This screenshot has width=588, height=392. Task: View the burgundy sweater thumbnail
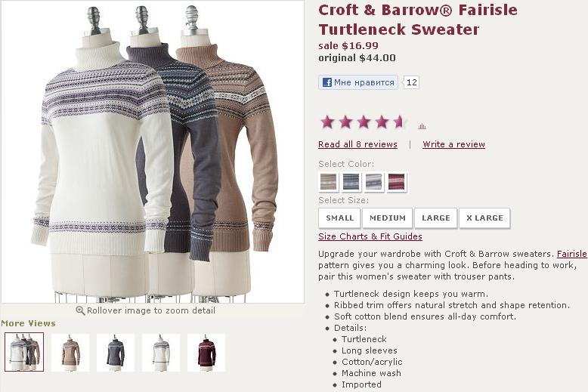click(x=206, y=352)
